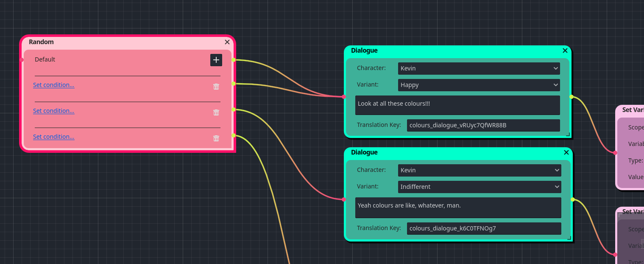Close the Dialogue node with Indifferent variant
This screenshot has width=644, height=264.
[566, 152]
